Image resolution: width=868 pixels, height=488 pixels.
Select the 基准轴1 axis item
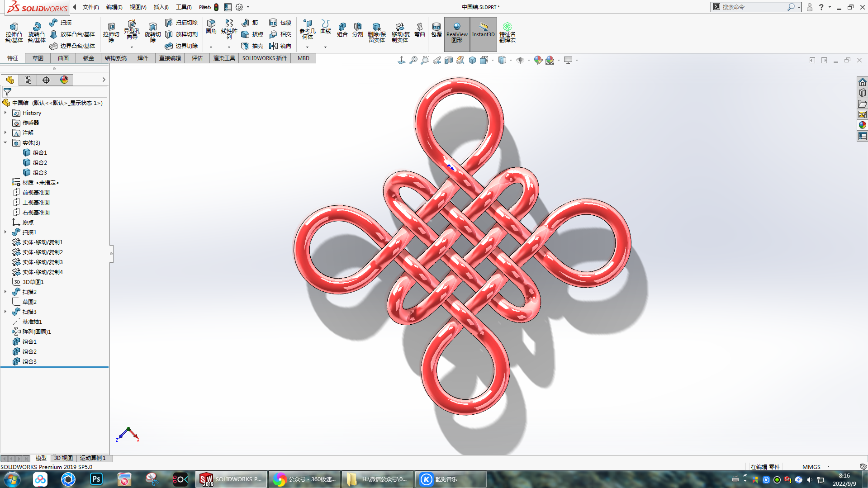(x=27, y=322)
